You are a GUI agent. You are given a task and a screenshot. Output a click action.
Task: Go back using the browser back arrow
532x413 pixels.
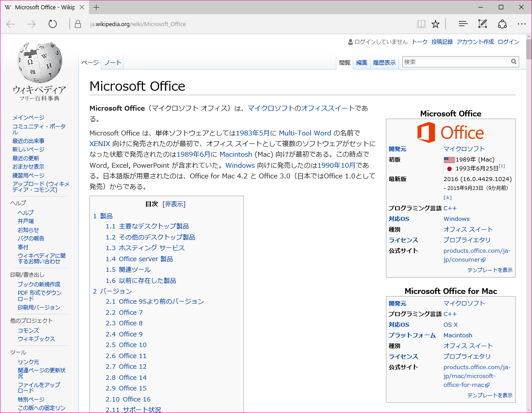pyautogui.click(x=11, y=24)
